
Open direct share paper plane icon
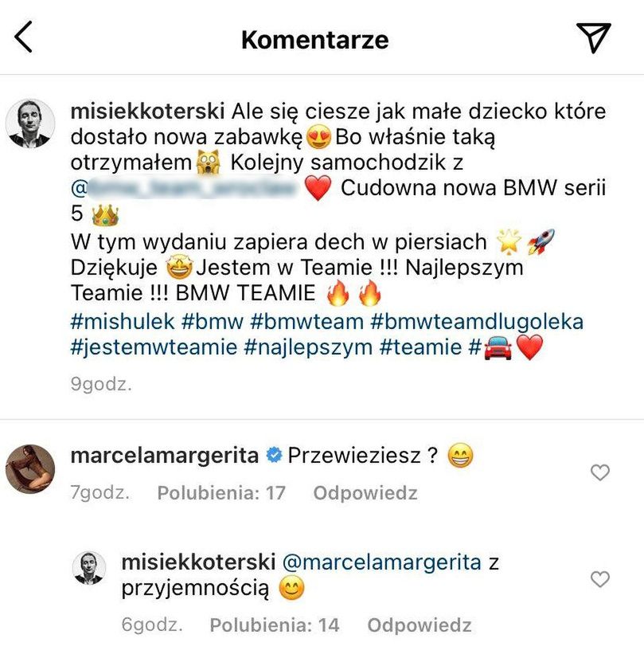(593, 37)
